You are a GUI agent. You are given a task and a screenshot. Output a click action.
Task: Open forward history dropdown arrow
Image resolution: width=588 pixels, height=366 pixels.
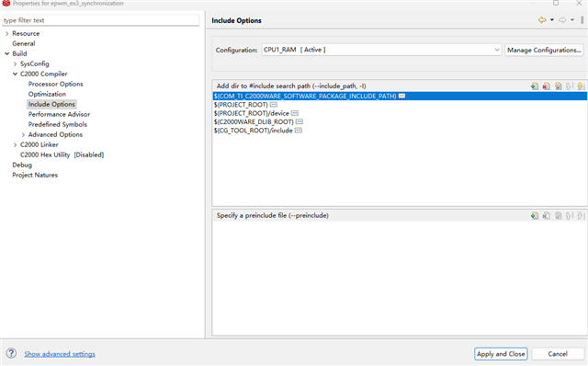click(572, 20)
